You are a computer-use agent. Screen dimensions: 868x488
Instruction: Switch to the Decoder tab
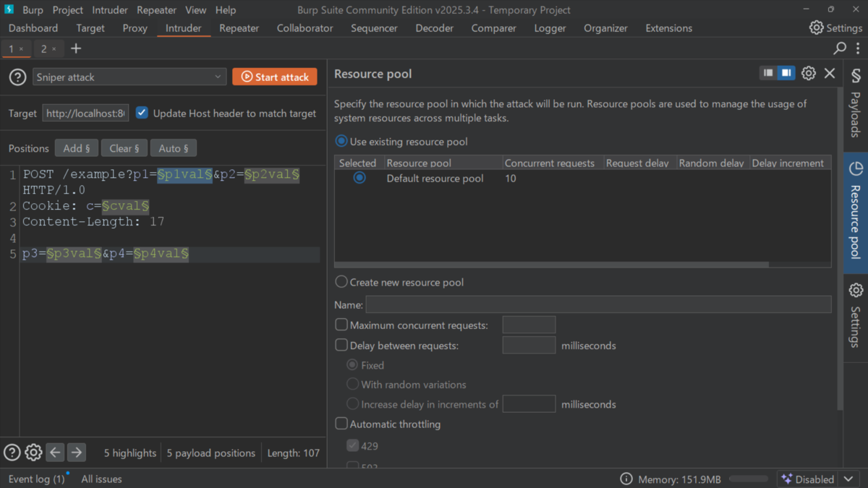pyautogui.click(x=435, y=28)
